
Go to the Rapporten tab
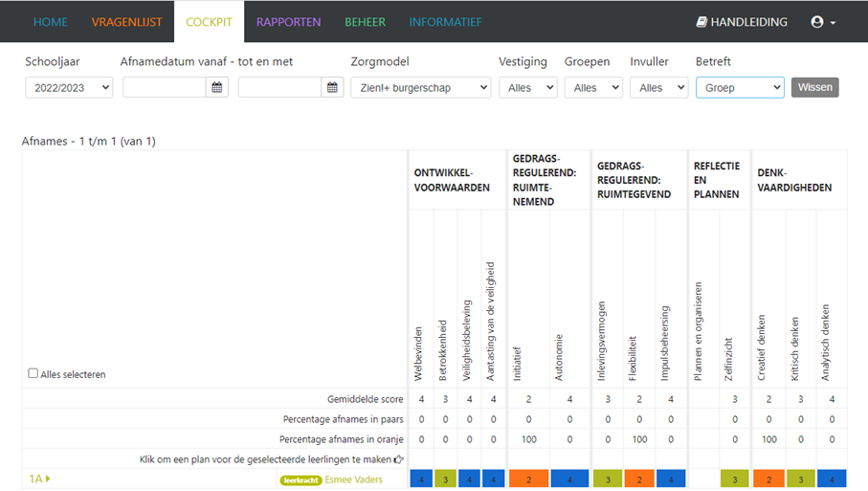point(288,22)
